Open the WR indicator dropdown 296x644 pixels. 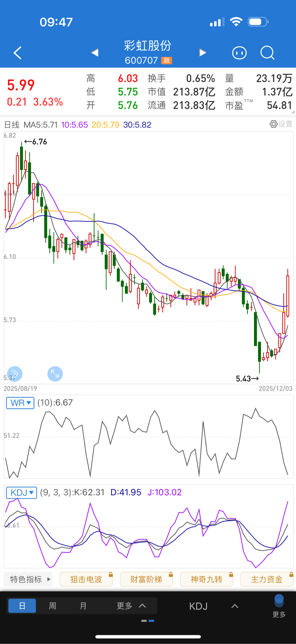tap(20, 403)
